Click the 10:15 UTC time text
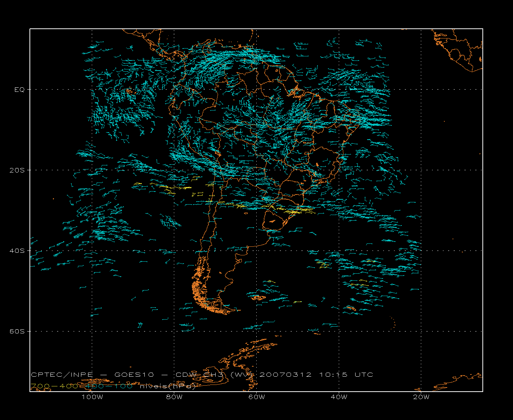The width and height of the screenshot is (513, 420). pos(347,374)
